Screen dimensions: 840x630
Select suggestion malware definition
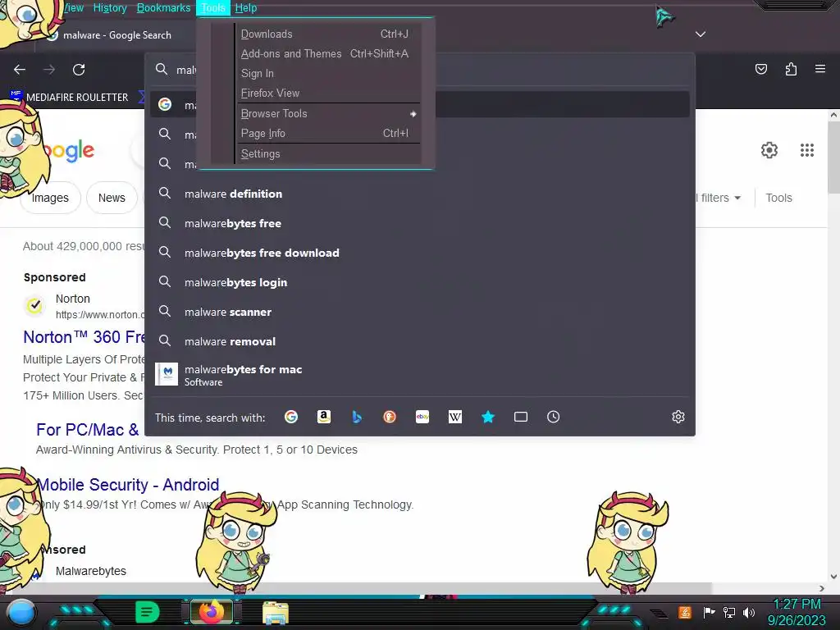point(419,194)
